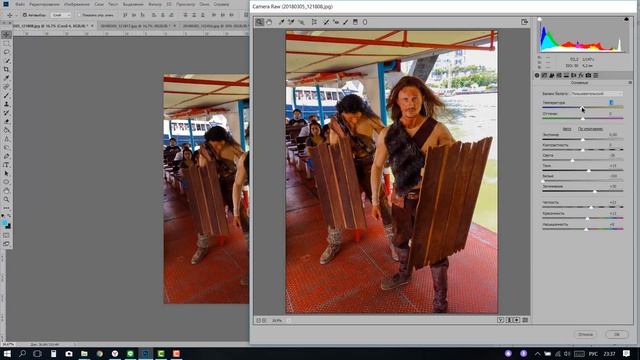Pick the White Balance eyedropper tool
The height and width of the screenshot is (360, 640).
(281, 22)
